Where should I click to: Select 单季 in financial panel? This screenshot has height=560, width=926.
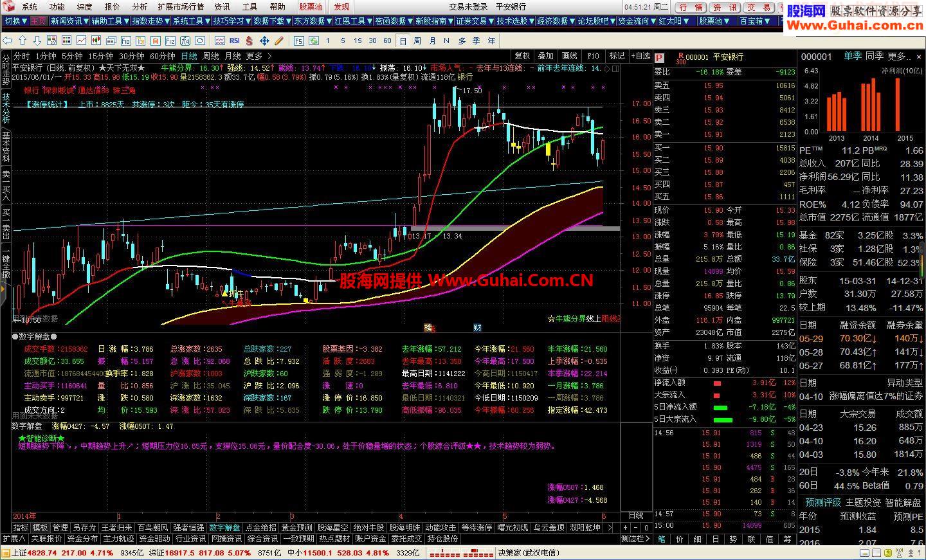click(853, 57)
